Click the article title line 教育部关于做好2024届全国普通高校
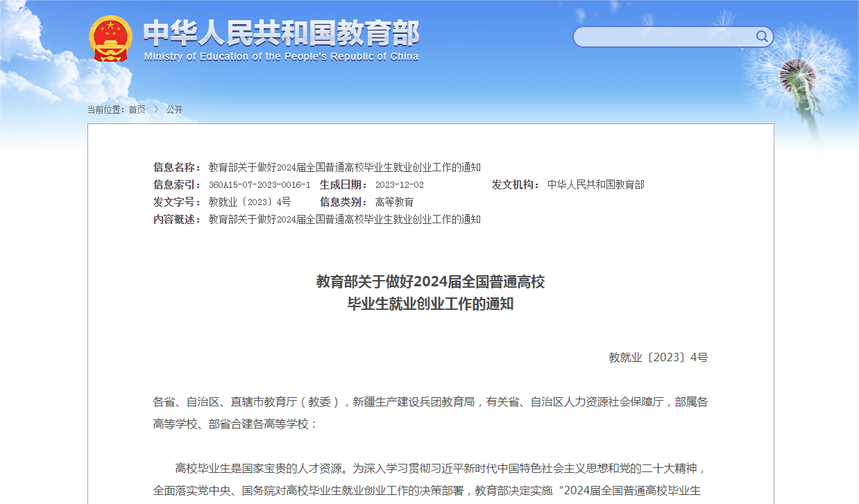The height and width of the screenshot is (504, 859). point(431,281)
